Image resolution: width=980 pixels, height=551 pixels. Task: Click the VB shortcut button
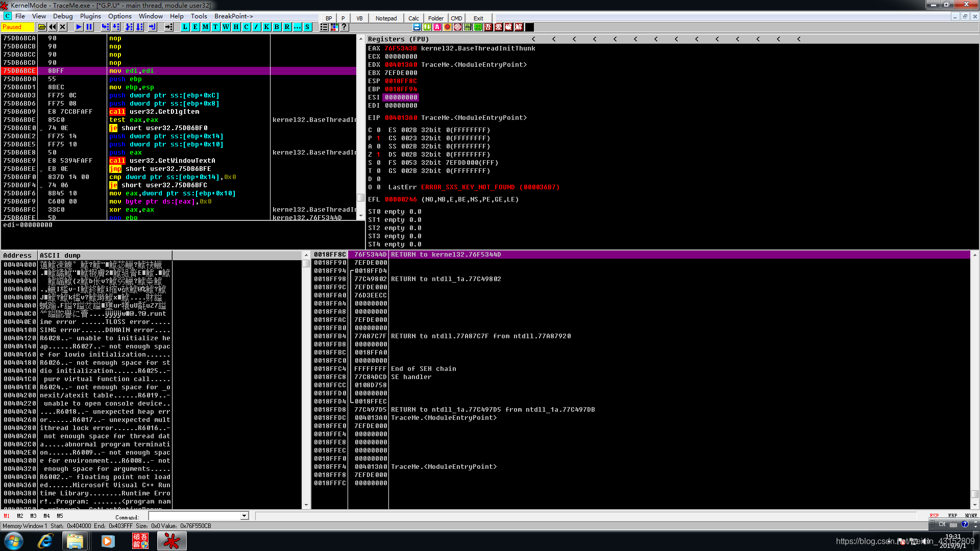click(x=359, y=18)
